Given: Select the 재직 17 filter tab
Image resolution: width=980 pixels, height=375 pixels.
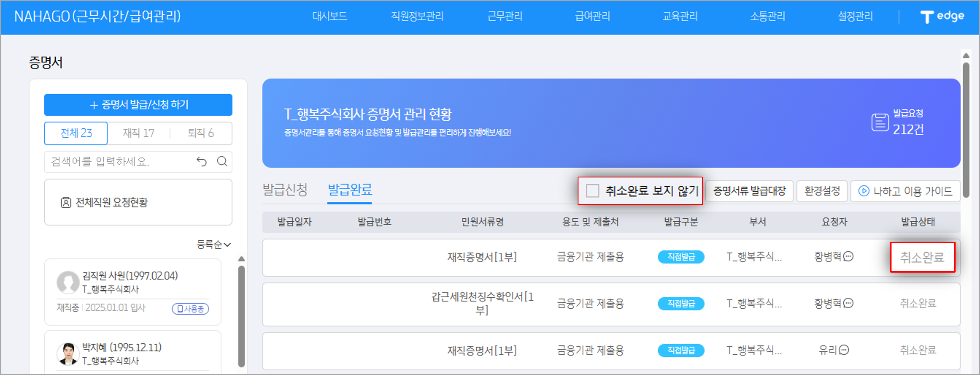Looking at the screenshot, I should click(138, 133).
